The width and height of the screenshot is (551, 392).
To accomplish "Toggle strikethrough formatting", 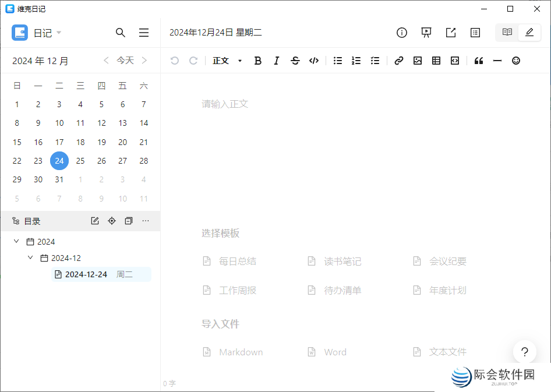I will [x=295, y=60].
